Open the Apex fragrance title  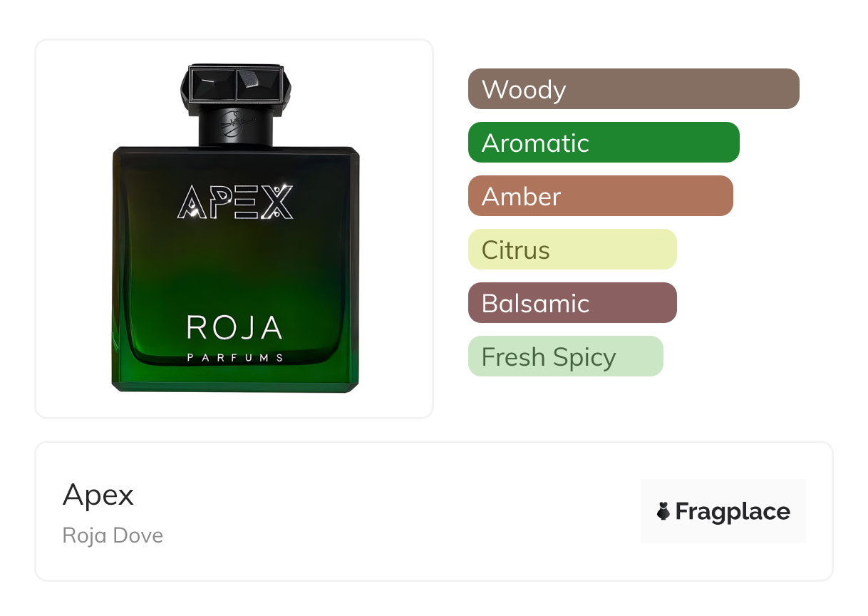click(98, 495)
